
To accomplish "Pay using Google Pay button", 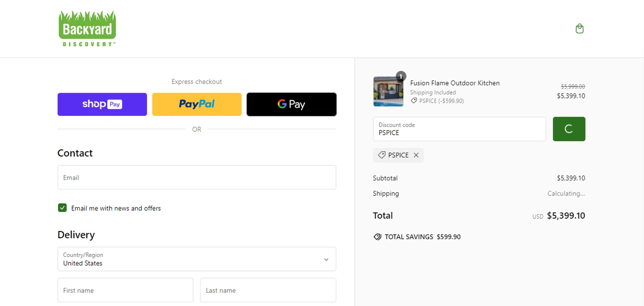I will pyautogui.click(x=291, y=104).
